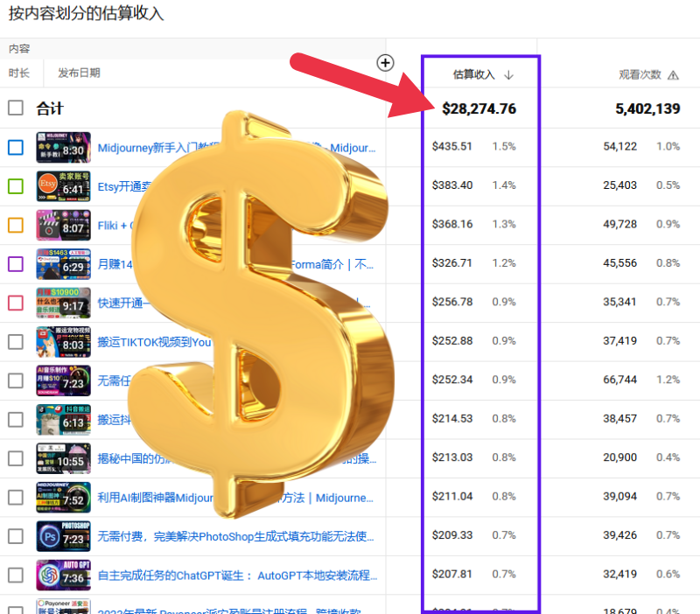The image size is (700, 614).
Task: Toggle the blue checkbox for Midjourney video
Action: (16, 147)
